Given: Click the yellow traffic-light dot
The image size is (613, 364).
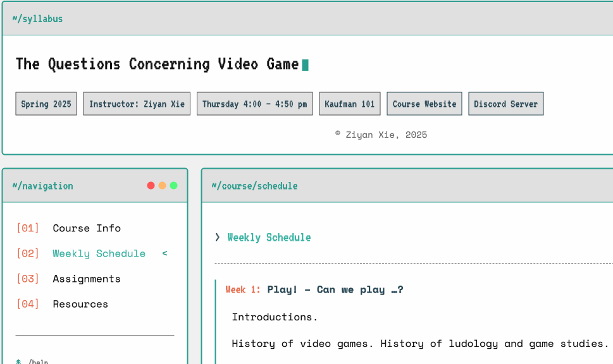Looking at the screenshot, I should click(162, 185).
